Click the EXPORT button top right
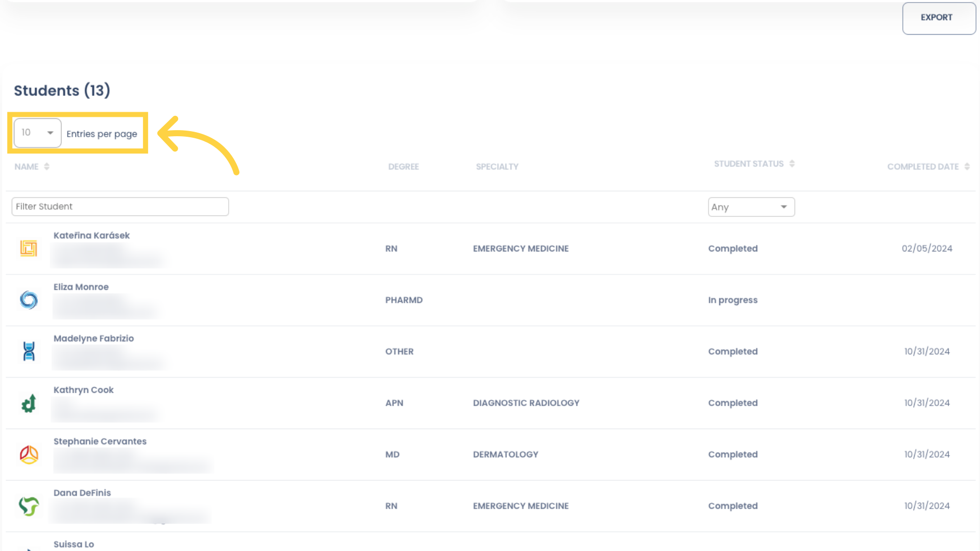Image resolution: width=980 pixels, height=551 pixels. click(937, 17)
